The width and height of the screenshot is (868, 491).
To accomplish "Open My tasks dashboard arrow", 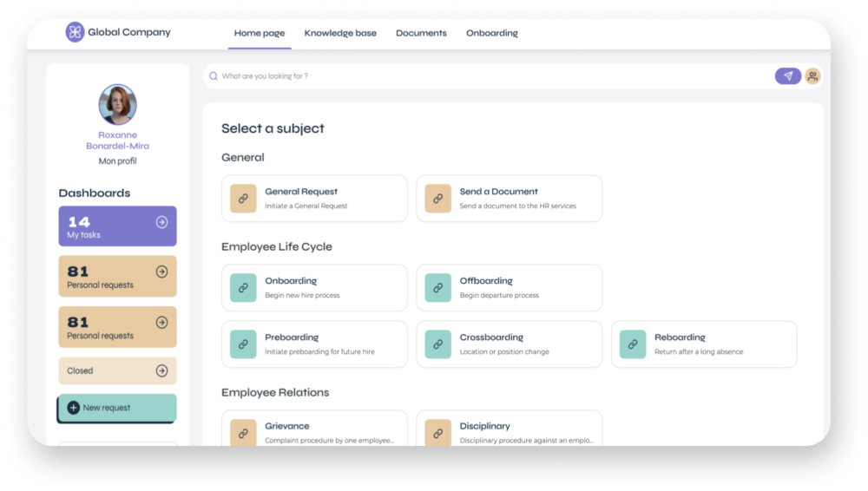I will tap(161, 222).
